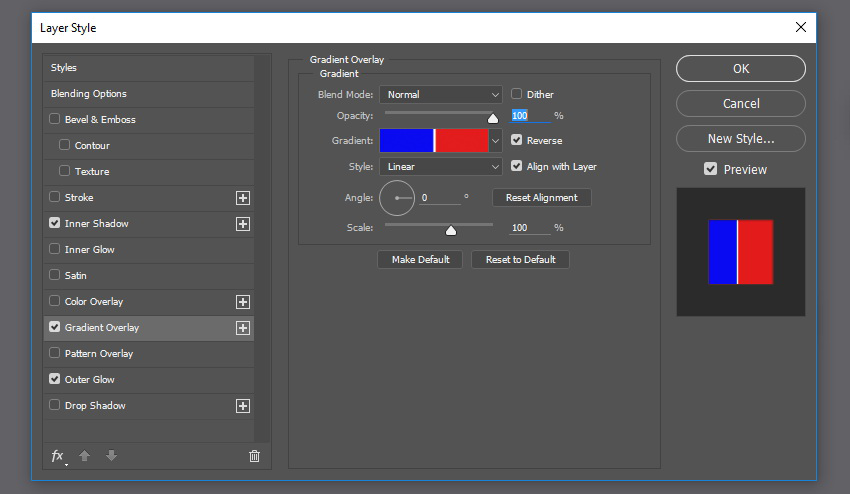850x494 pixels.
Task: Move effect down with arrow icon
Action: tap(112, 455)
